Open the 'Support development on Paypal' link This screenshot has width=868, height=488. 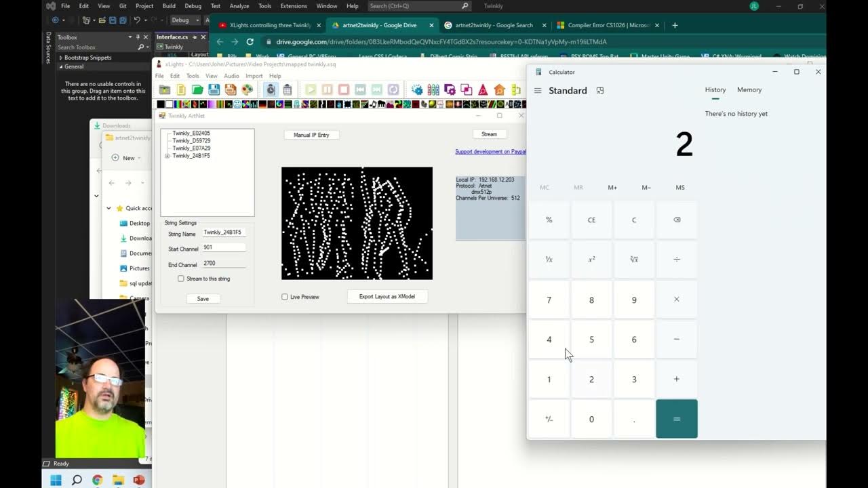[491, 152]
